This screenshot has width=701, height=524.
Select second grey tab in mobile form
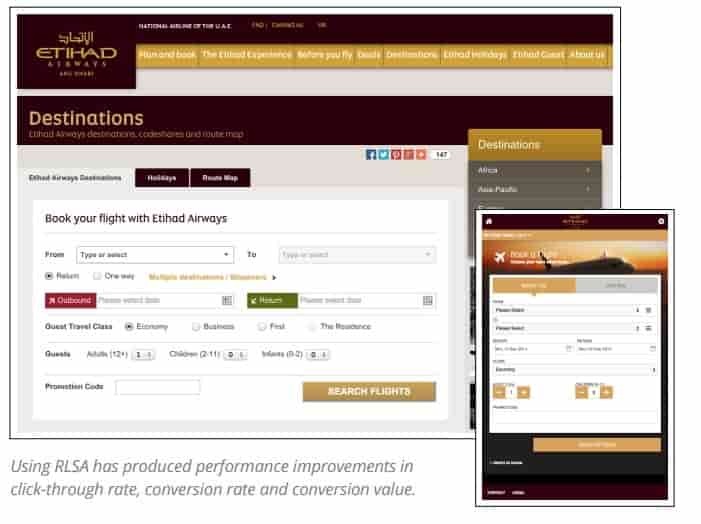click(x=616, y=285)
